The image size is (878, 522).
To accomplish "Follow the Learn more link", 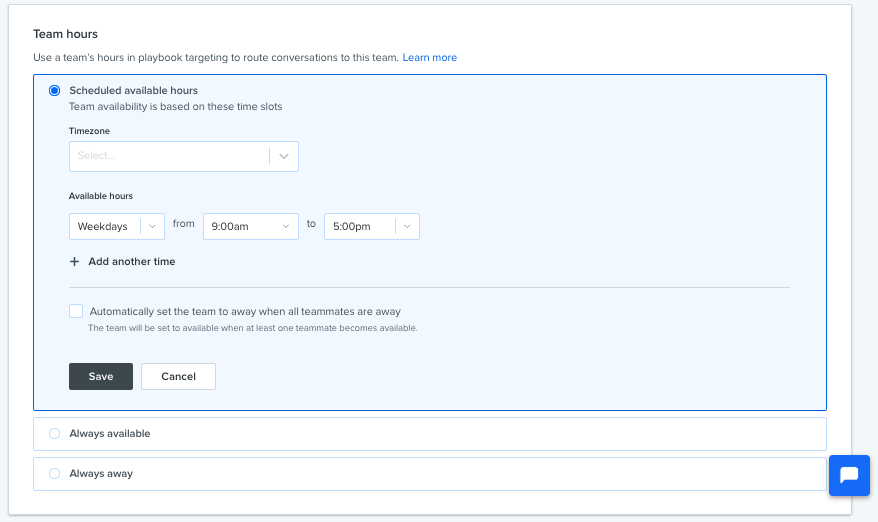I will pos(429,57).
